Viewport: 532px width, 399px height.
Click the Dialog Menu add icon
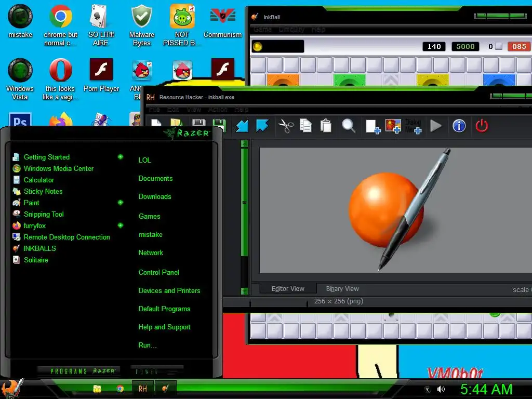(413, 126)
